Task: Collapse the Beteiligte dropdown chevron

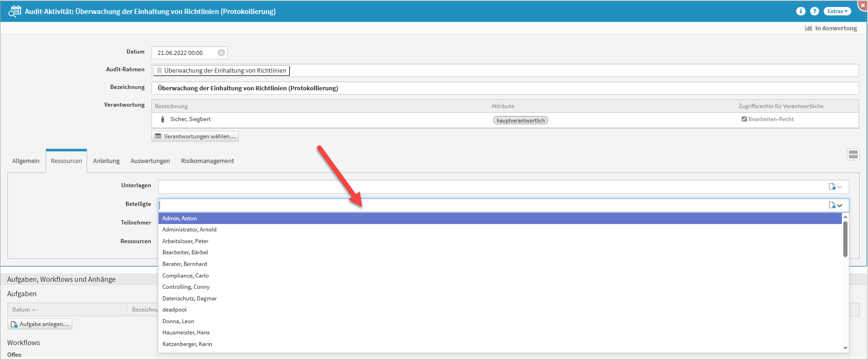Action: tap(840, 205)
